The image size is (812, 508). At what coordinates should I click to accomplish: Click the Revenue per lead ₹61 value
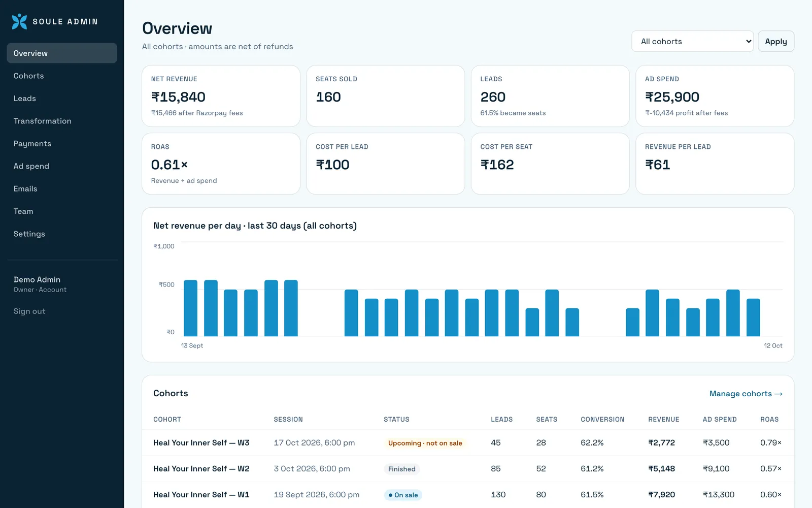pos(657,165)
